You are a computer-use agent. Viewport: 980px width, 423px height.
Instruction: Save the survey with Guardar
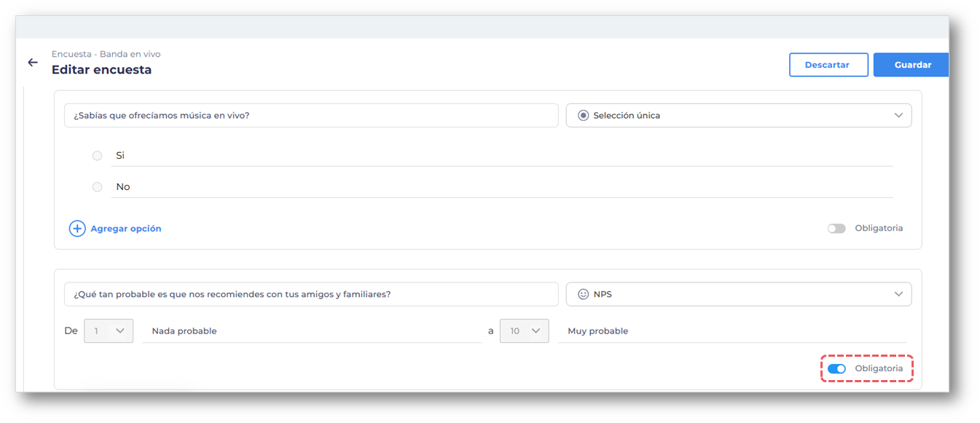pos(912,65)
